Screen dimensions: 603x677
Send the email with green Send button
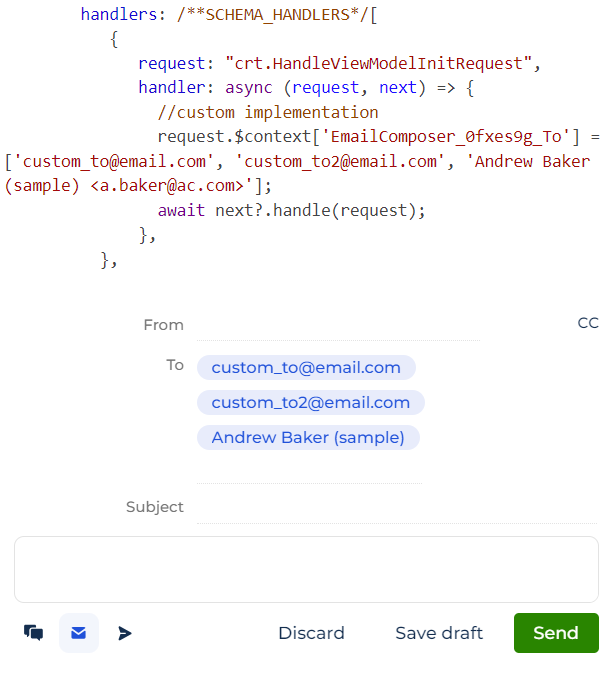pyautogui.click(x=556, y=633)
